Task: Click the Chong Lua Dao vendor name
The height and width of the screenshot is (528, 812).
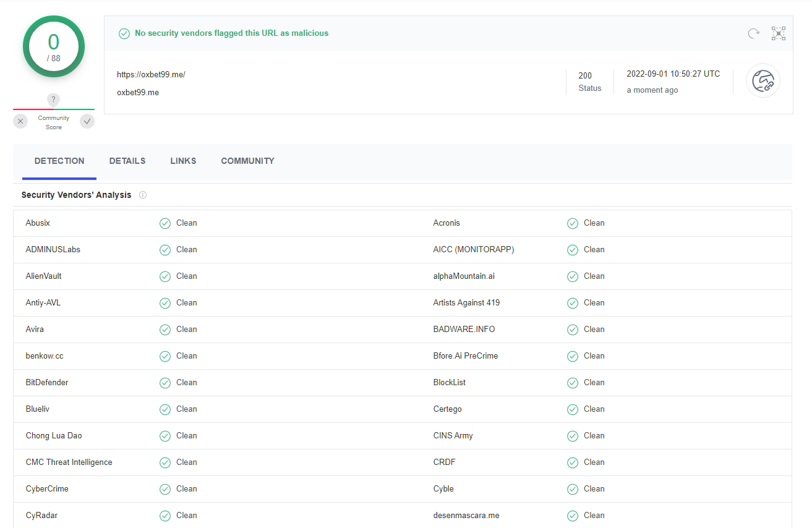Action: click(x=54, y=436)
